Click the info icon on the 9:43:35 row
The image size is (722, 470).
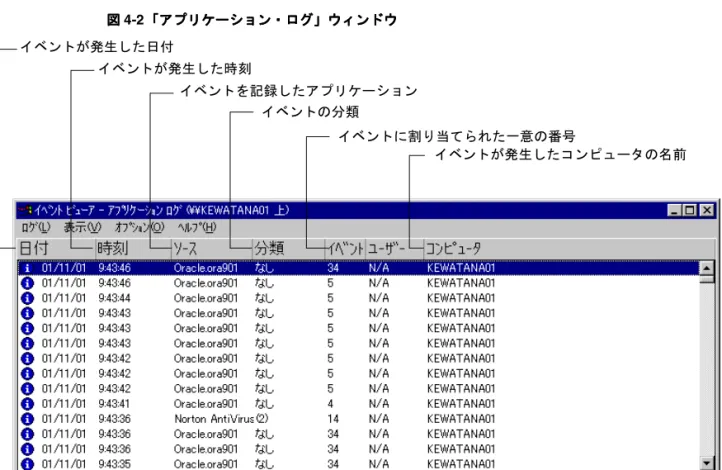[28, 464]
